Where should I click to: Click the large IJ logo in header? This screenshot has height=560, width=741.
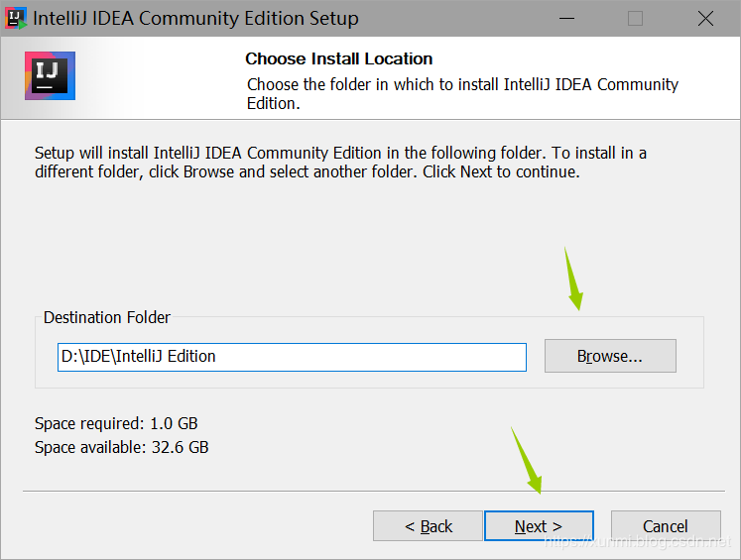[50, 75]
